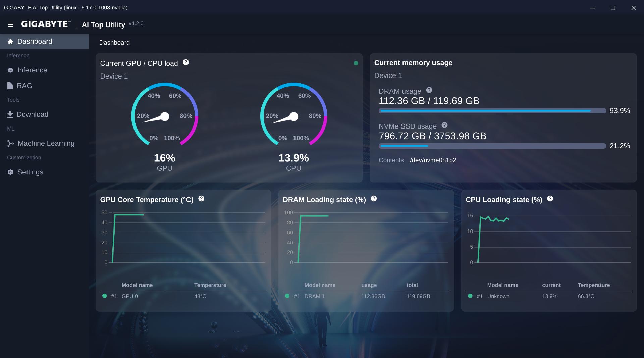Open the Inference menu item

tap(44, 70)
